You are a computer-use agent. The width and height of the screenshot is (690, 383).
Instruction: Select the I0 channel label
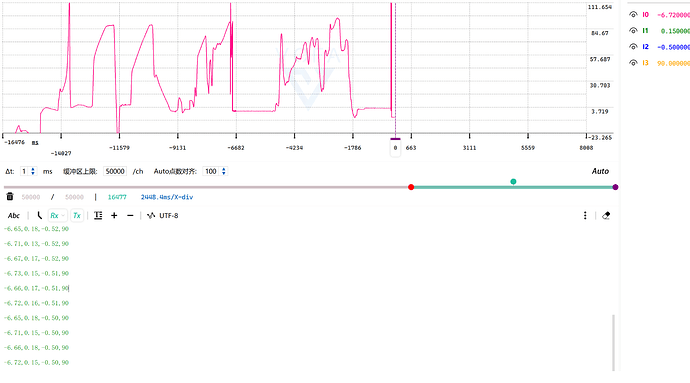[645, 15]
